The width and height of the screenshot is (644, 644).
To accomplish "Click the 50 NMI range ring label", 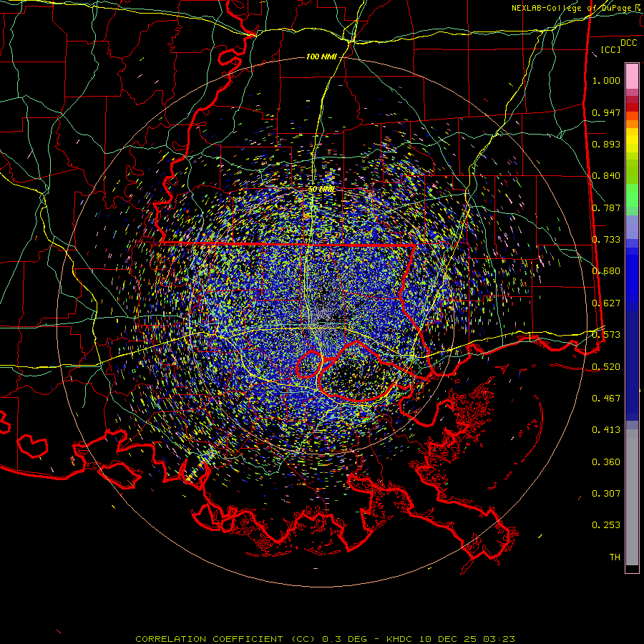I will [x=321, y=190].
